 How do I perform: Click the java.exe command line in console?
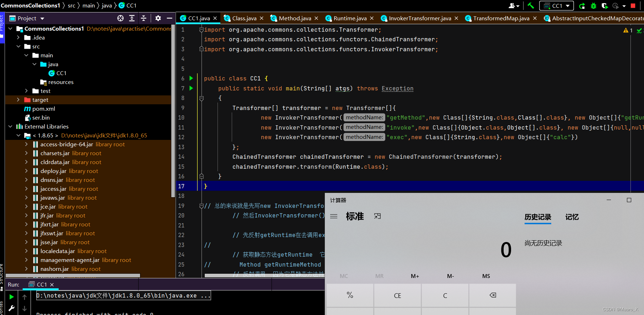coord(123,295)
